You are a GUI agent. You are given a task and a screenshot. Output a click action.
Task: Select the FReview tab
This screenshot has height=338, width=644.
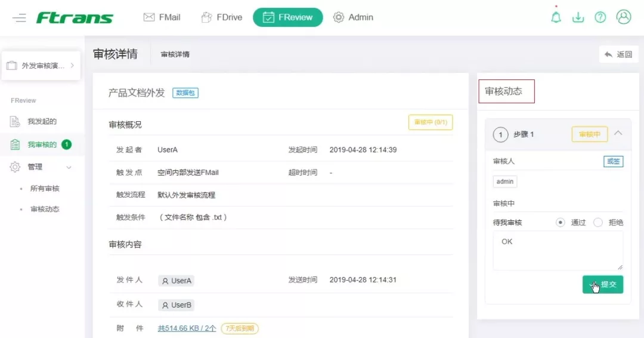tap(288, 17)
